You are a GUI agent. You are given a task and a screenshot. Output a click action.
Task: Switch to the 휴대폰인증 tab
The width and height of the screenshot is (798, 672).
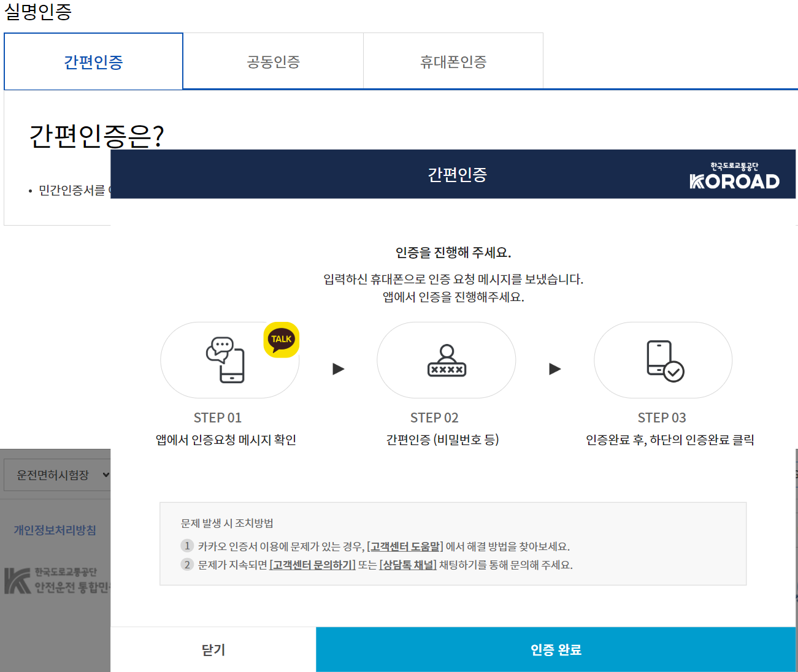coord(453,61)
